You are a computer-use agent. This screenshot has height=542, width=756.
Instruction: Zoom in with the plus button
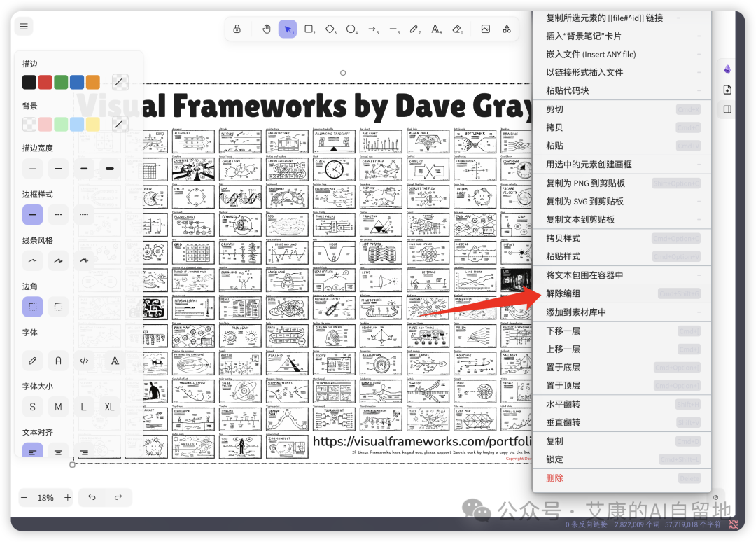point(67,497)
